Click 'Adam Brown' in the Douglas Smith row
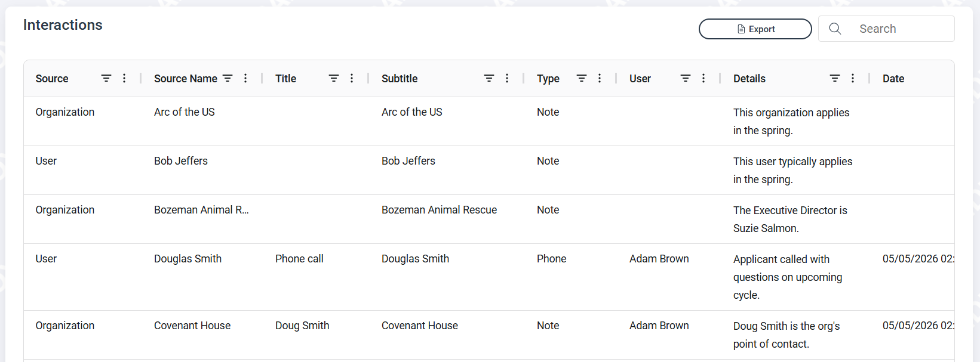The width and height of the screenshot is (980, 362). [x=659, y=259]
